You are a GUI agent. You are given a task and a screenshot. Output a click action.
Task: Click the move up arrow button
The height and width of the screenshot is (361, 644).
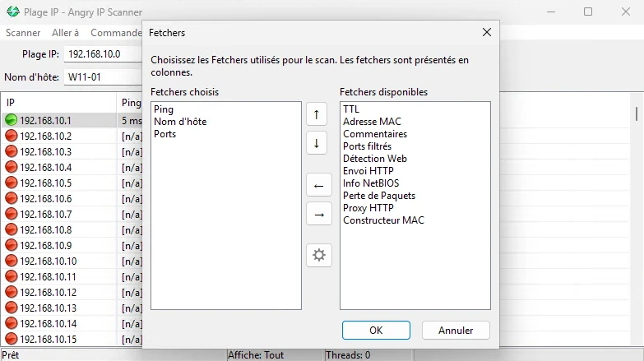click(x=317, y=114)
